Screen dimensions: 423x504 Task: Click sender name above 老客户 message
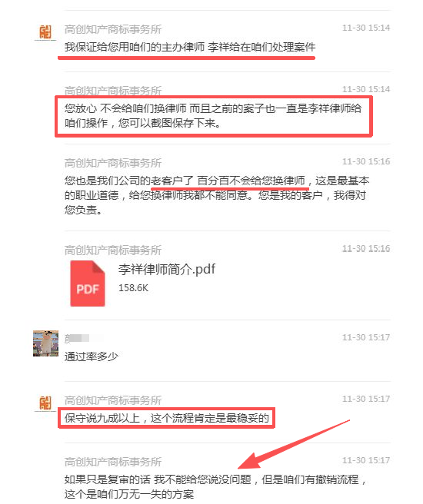[113, 163]
